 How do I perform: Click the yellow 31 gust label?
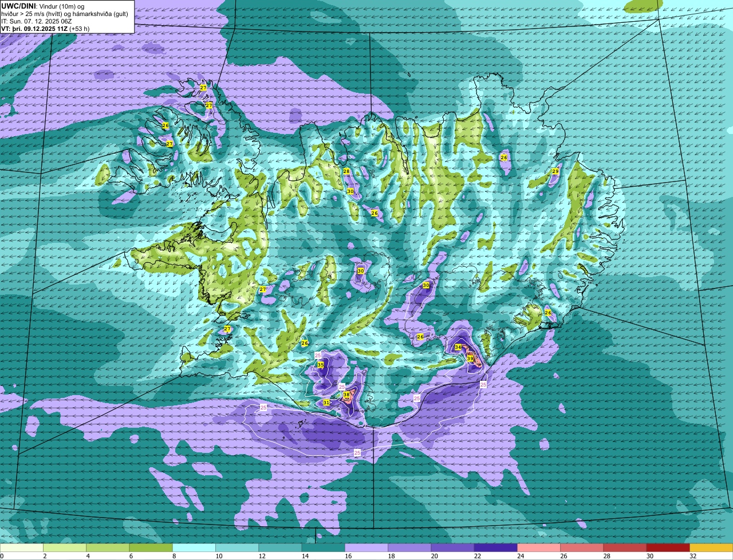326,403
